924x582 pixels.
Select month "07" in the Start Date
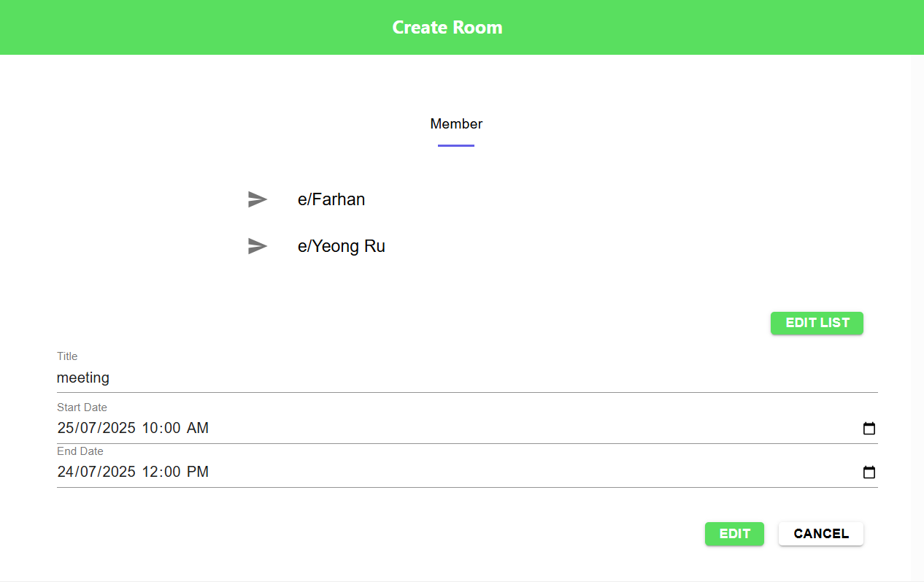click(91, 429)
